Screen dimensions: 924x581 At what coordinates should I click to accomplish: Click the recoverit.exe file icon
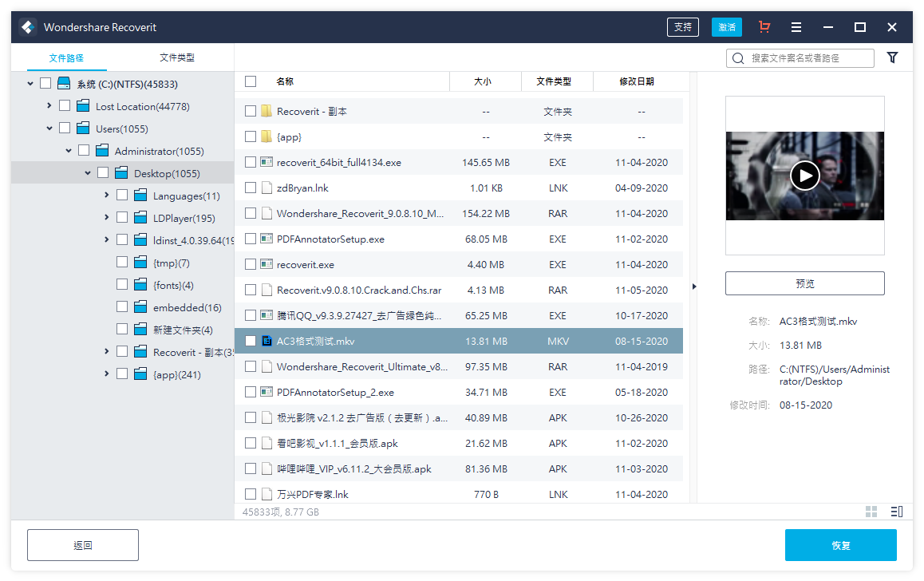[267, 264]
